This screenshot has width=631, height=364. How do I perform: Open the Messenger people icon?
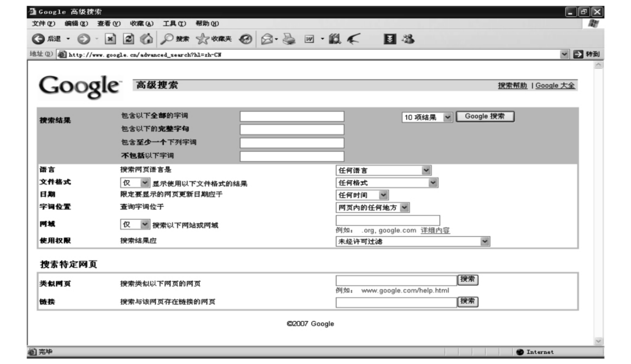[408, 39]
